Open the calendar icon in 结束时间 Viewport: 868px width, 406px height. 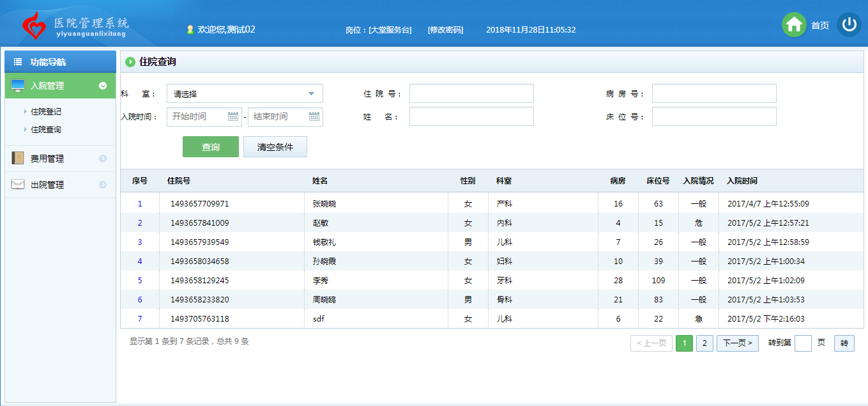click(x=314, y=116)
